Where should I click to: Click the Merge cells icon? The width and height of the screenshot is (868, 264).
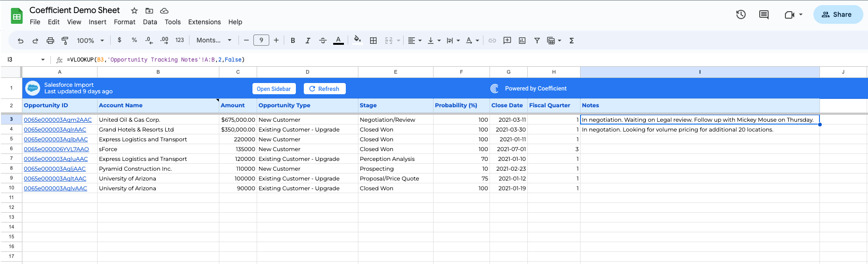[389, 41]
